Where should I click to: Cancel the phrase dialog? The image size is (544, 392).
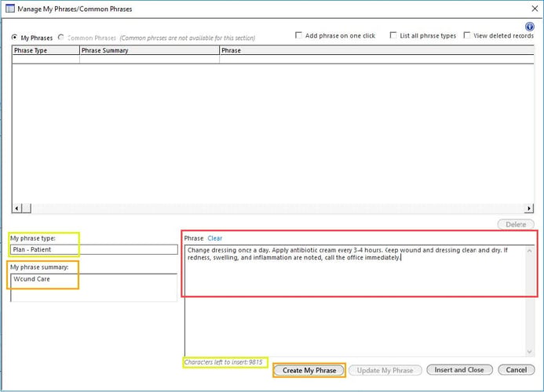click(x=516, y=370)
